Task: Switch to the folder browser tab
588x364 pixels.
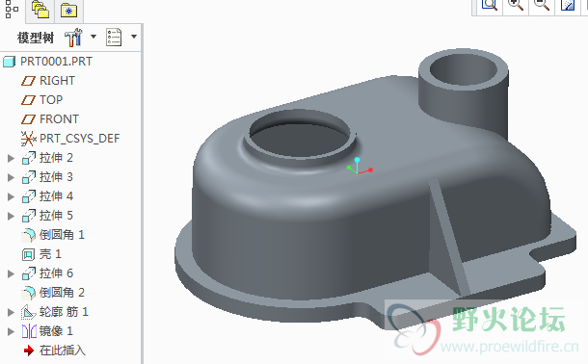Action: 40,10
